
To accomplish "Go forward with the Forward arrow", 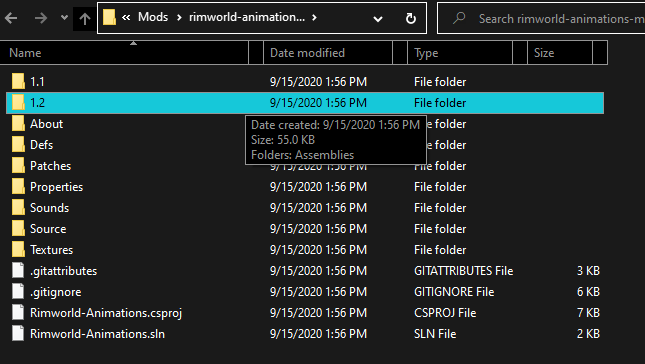I will (40, 18).
